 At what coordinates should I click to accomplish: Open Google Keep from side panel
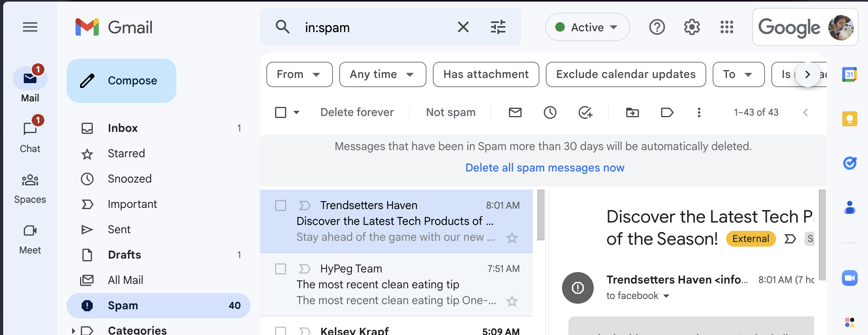pos(849,119)
